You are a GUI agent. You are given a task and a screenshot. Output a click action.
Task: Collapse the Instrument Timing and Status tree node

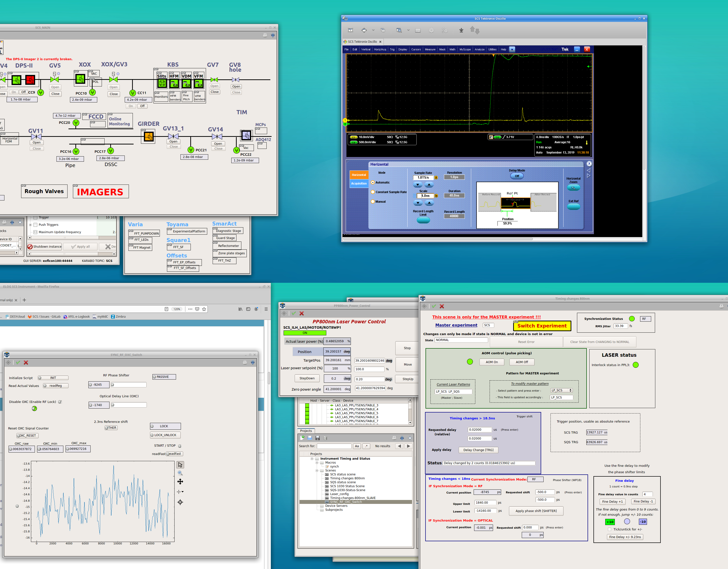pos(312,459)
